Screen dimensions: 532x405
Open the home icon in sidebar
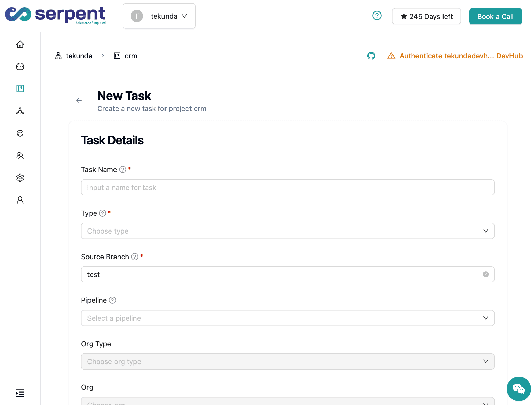click(x=20, y=44)
